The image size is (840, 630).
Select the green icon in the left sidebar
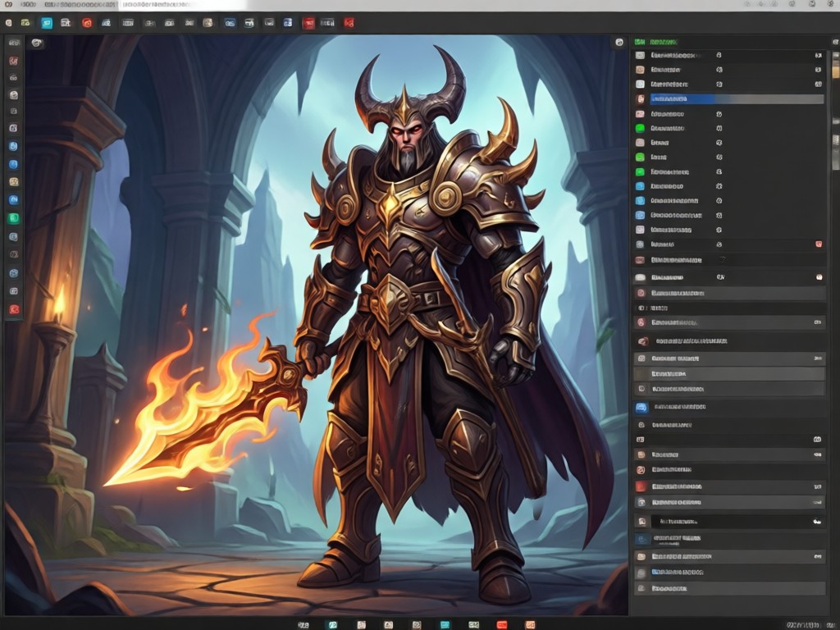pyautogui.click(x=14, y=218)
